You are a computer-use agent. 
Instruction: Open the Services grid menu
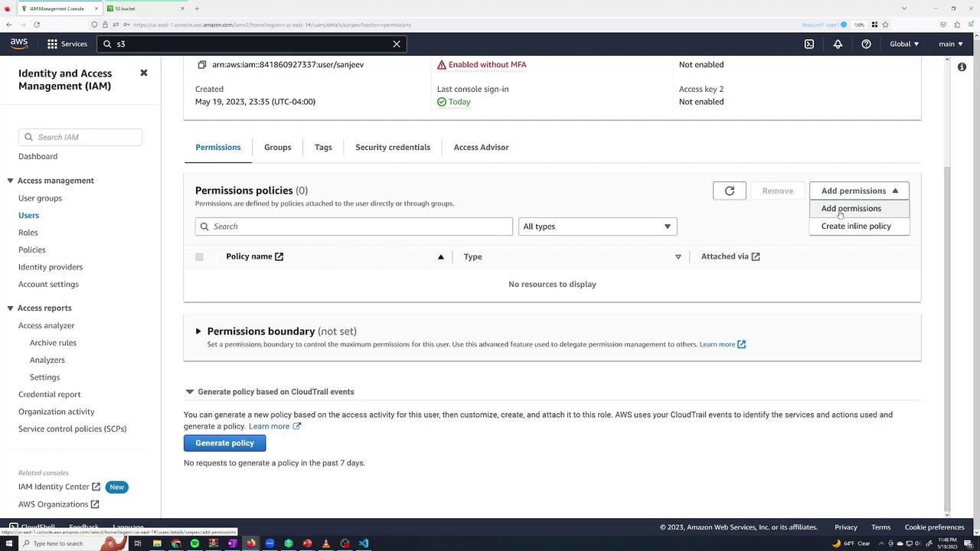tap(67, 44)
